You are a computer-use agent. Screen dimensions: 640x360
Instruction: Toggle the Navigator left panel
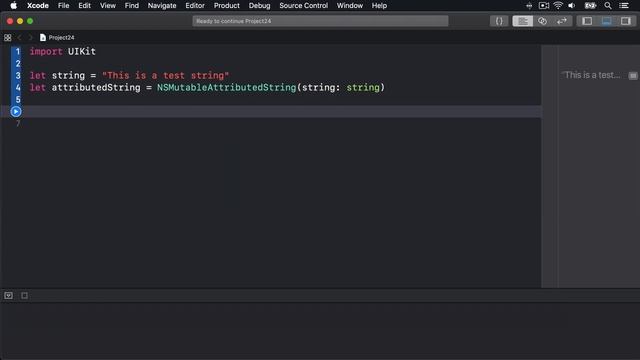pos(587,21)
